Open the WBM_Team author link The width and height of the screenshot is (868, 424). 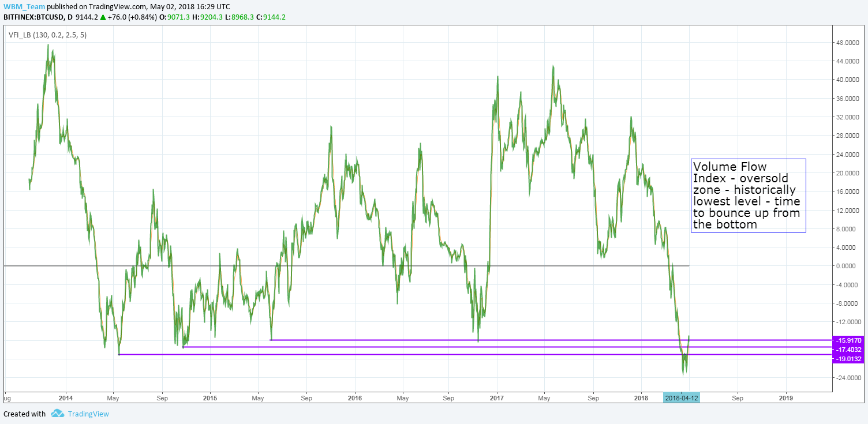pyautogui.click(x=24, y=6)
